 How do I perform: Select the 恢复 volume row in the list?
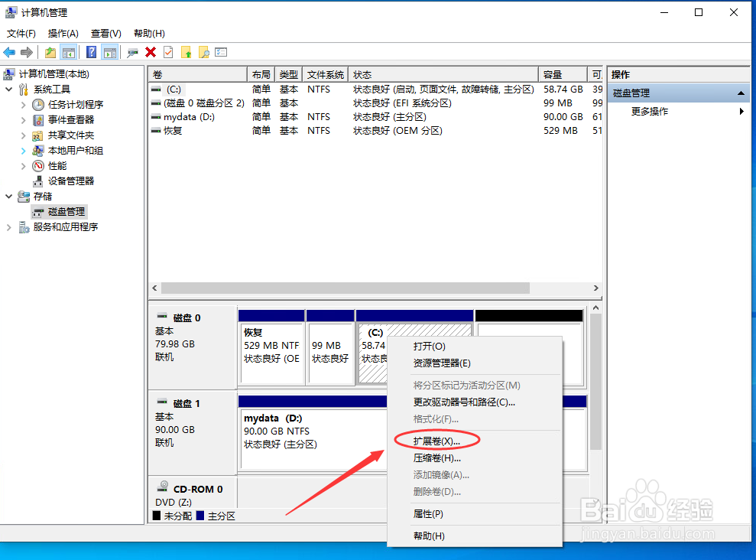376,131
